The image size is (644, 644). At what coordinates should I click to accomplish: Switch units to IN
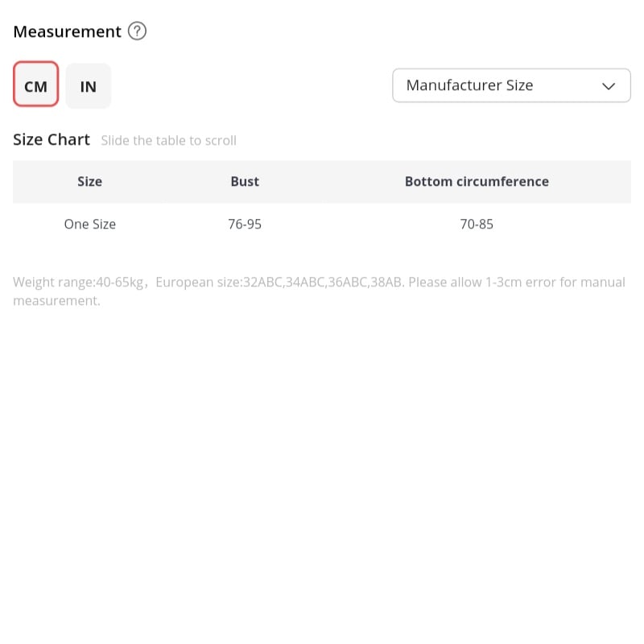pos(89,86)
